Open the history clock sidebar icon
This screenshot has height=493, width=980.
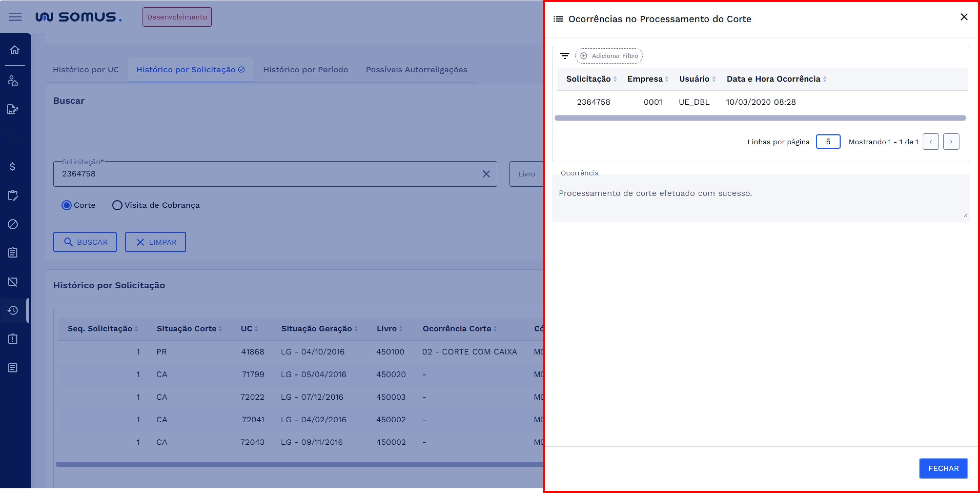[x=13, y=311]
